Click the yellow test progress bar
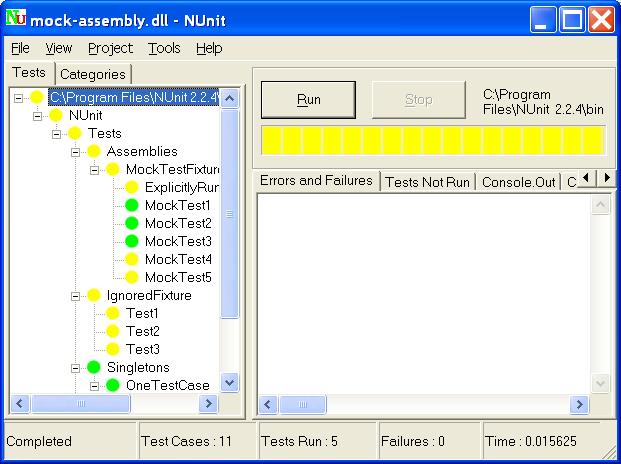This screenshot has height=464, width=621. tap(433, 140)
